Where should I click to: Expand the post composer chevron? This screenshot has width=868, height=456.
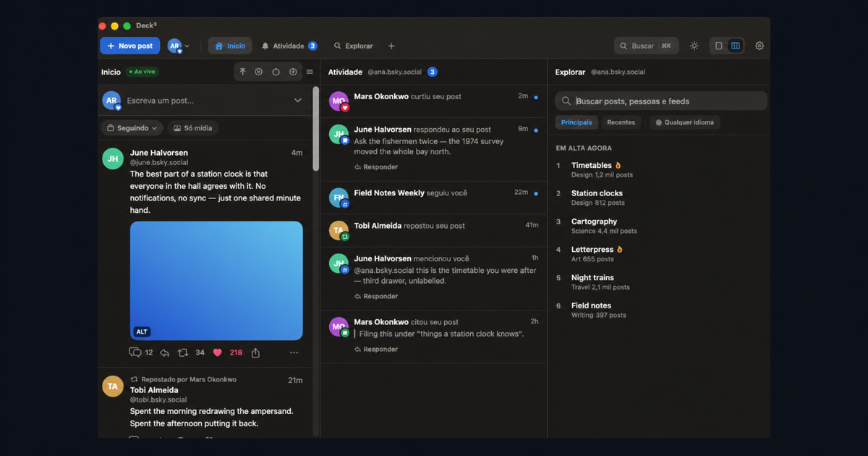pos(298,101)
